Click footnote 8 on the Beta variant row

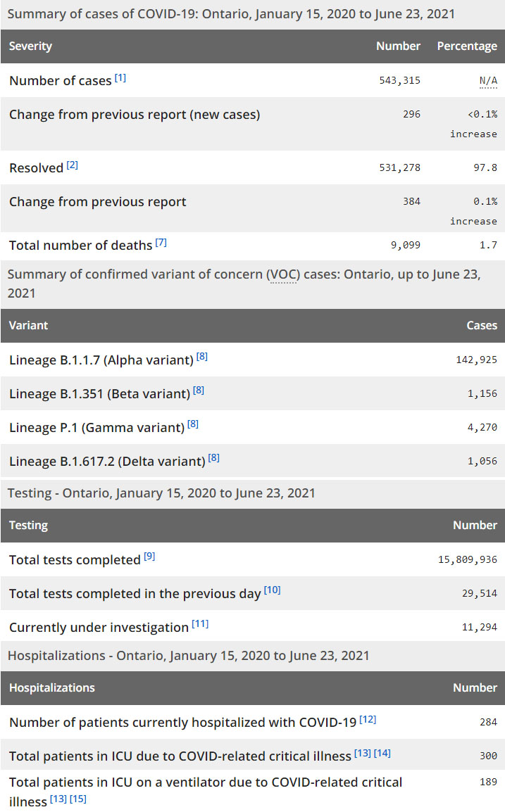click(199, 391)
